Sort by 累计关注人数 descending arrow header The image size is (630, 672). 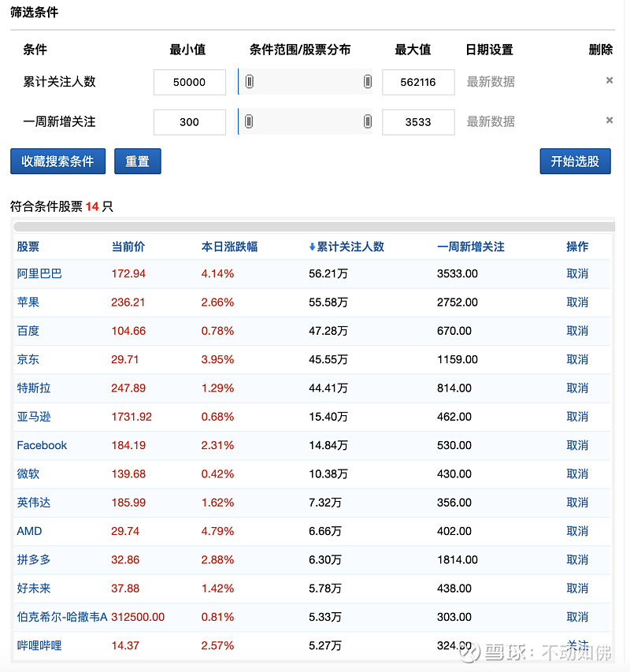click(346, 247)
